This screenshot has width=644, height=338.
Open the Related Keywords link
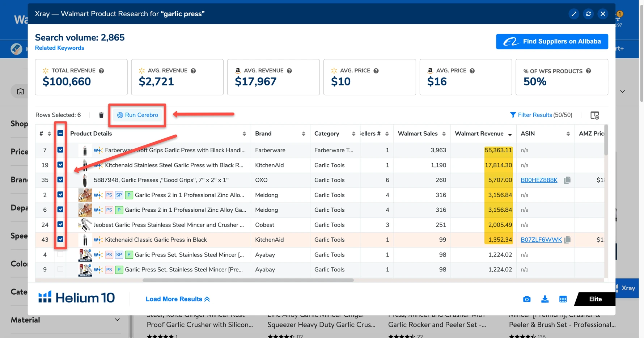(x=59, y=48)
